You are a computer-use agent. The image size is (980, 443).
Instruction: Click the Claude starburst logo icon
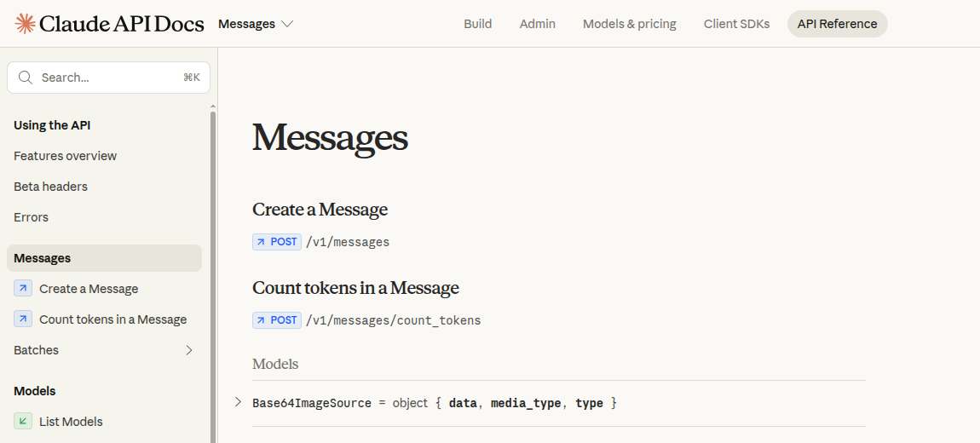(x=25, y=24)
